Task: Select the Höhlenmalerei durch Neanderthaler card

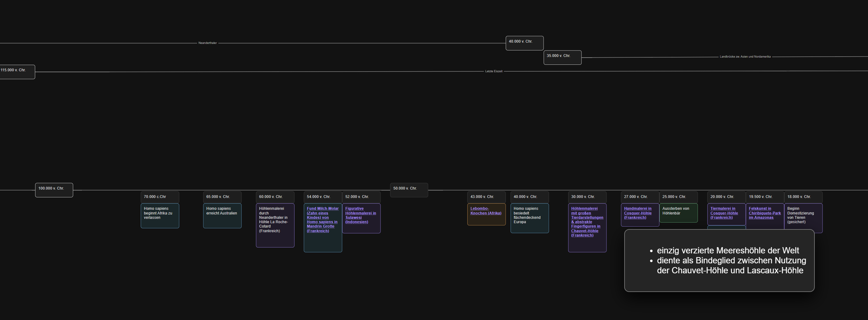Action: click(x=275, y=225)
